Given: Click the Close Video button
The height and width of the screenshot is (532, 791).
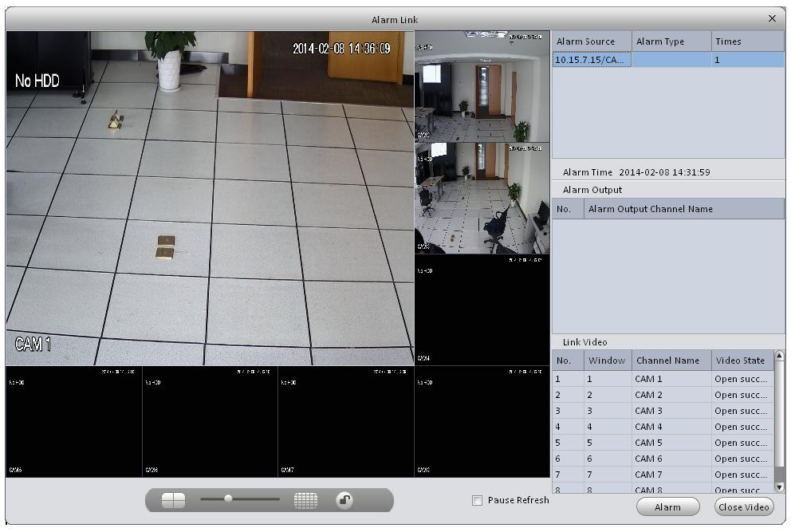Looking at the screenshot, I should click(744, 506).
